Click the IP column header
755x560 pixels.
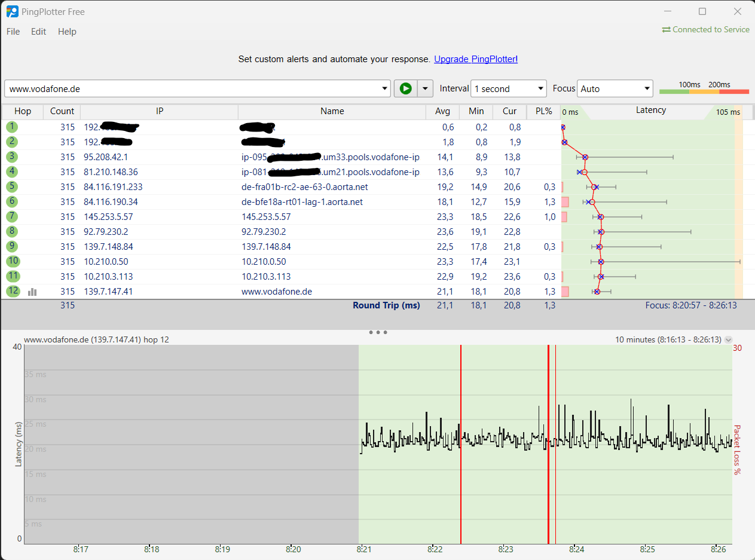[x=160, y=111]
